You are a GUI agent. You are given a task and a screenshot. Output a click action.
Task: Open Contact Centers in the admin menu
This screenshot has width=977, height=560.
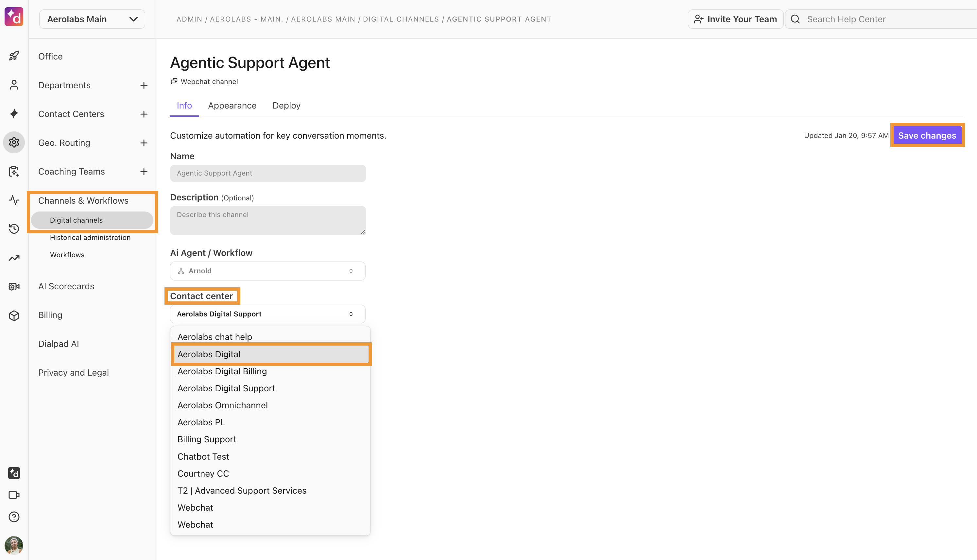(x=71, y=114)
